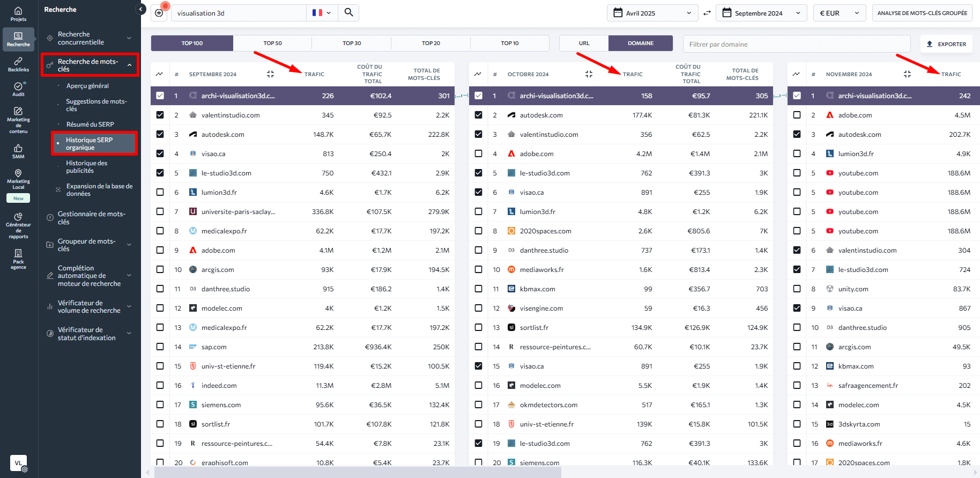Expand Grouper de mots-clés menu
The height and width of the screenshot is (478, 980).
[129, 245]
